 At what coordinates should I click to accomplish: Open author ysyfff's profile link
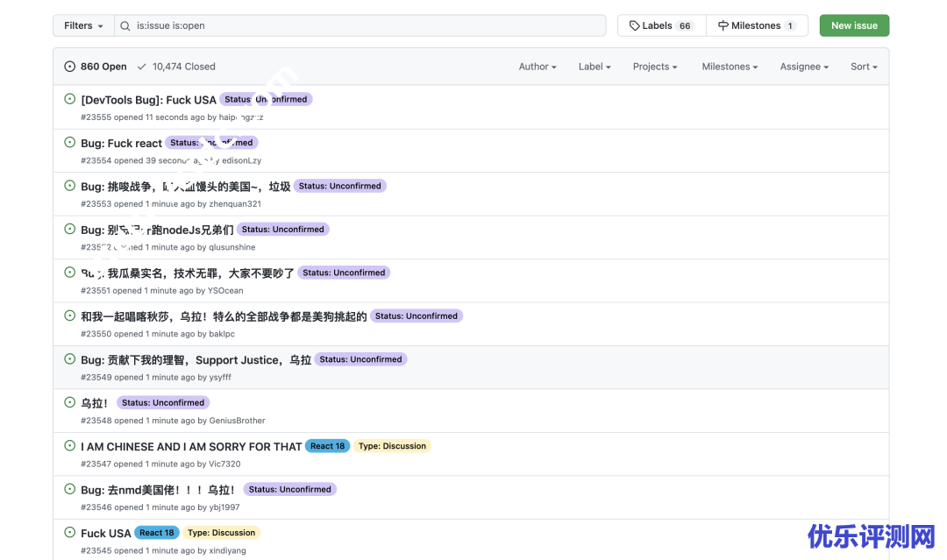[x=220, y=378]
